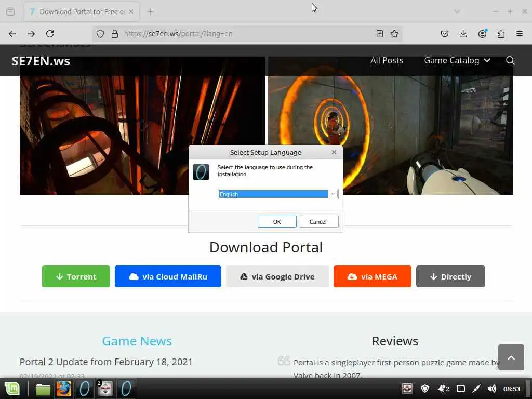Switch to Firefox in the taskbar
This screenshot has width=532, height=399.
[64, 389]
